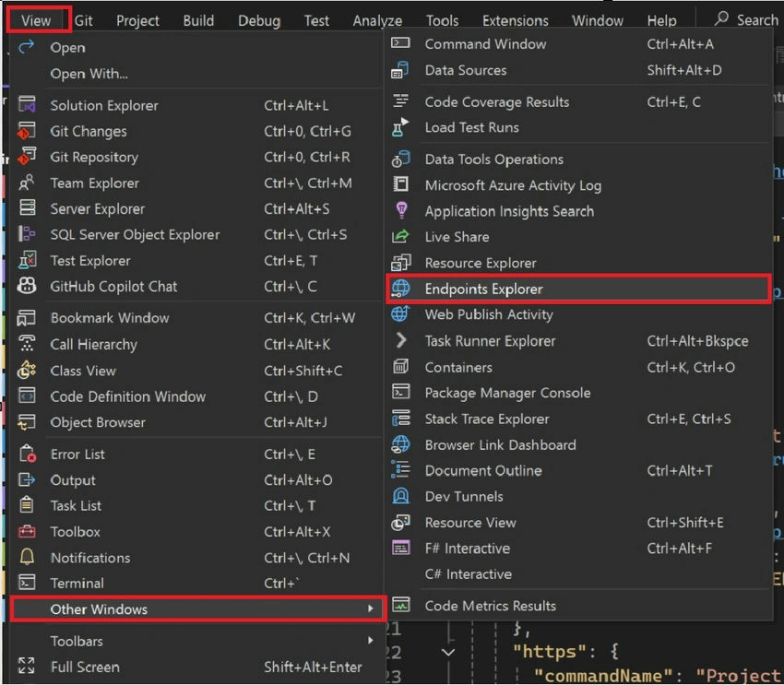Open the Extensions menu

(515, 20)
